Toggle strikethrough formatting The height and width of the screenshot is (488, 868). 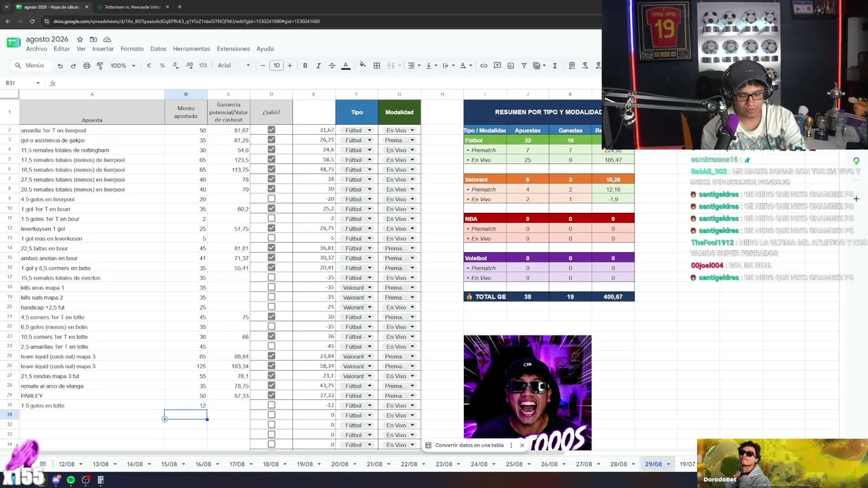click(x=332, y=66)
